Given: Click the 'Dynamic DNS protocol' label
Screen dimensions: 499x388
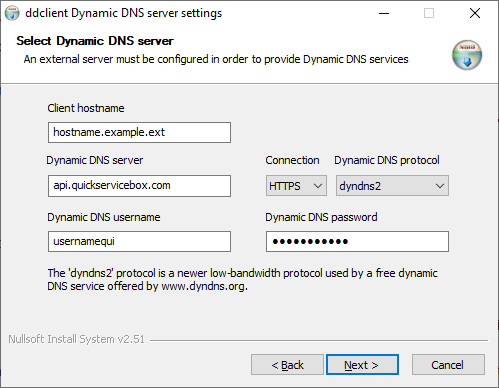Looking at the screenshot, I should 387,160.
